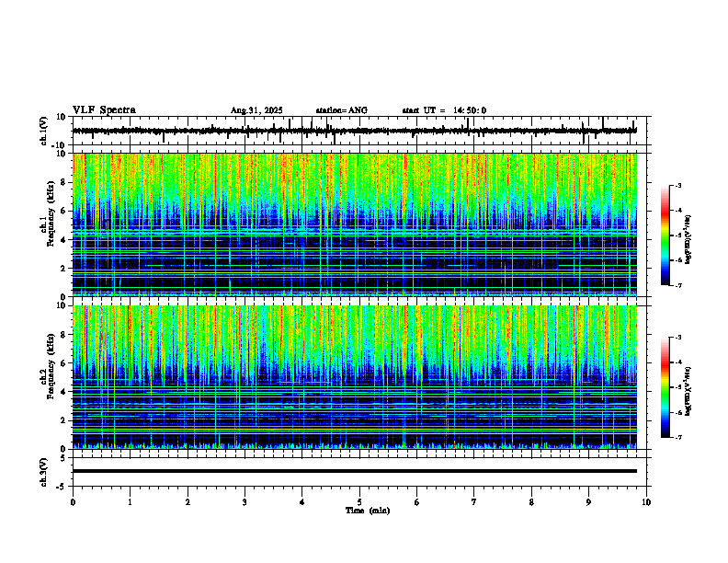This screenshot has width=728, height=563.
Task: Click the time axis tick label '6'
Action: point(417,502)
